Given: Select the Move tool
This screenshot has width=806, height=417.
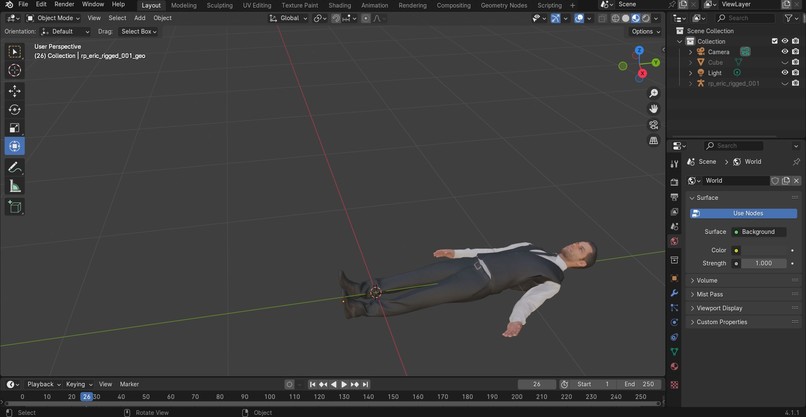Looking at the screenshot, I should [14, 91].
